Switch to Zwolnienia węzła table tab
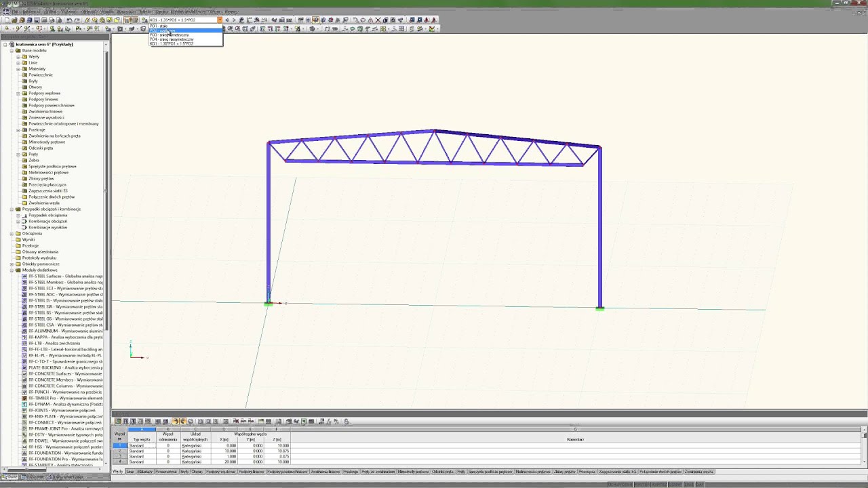 [699, 471]
